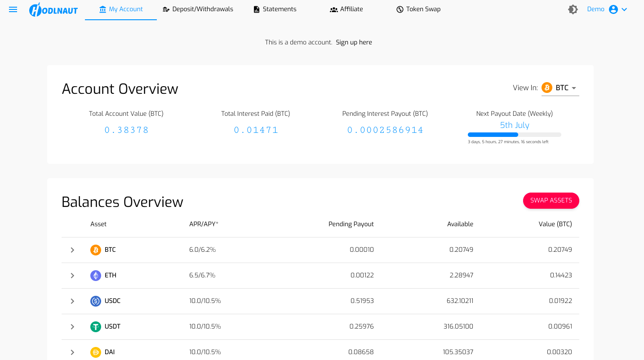Screen dimensions: 644x360
Task: Click the Tether USDT coin icon
Action: [96, 327]
